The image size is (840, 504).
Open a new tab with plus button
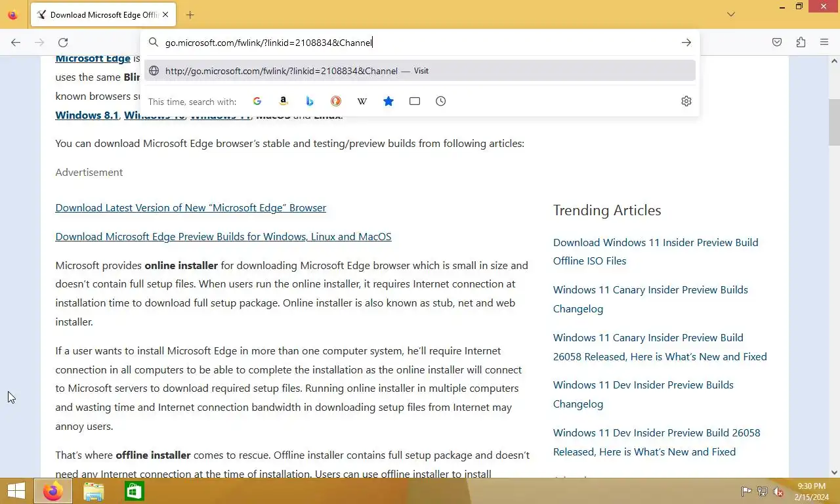click(190, 14)
